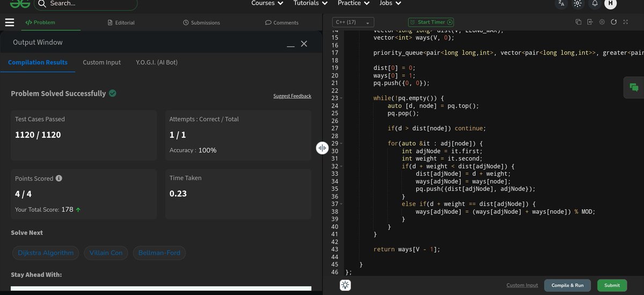
Task: Click the reset code icon
Action: click(x=613, y=22)
